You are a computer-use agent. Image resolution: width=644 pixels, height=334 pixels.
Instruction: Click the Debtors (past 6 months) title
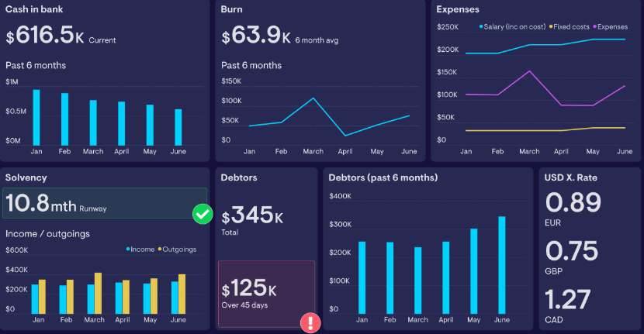(x=383, y=177)
